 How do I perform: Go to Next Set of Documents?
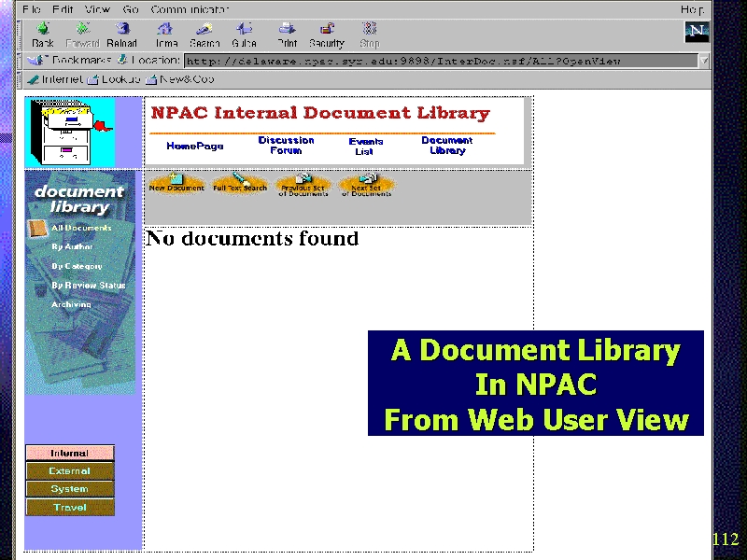tap(366, 185)
